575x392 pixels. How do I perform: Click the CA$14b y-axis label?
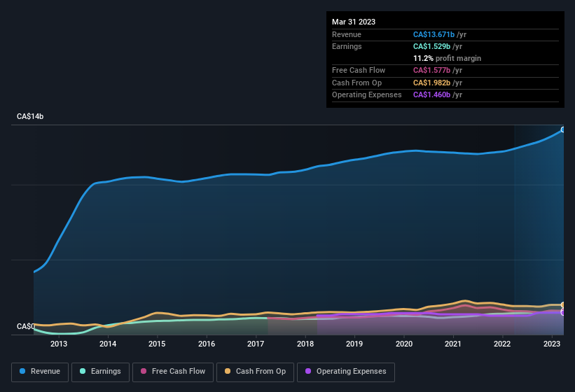pyautogui.click(x=30, y=116)
